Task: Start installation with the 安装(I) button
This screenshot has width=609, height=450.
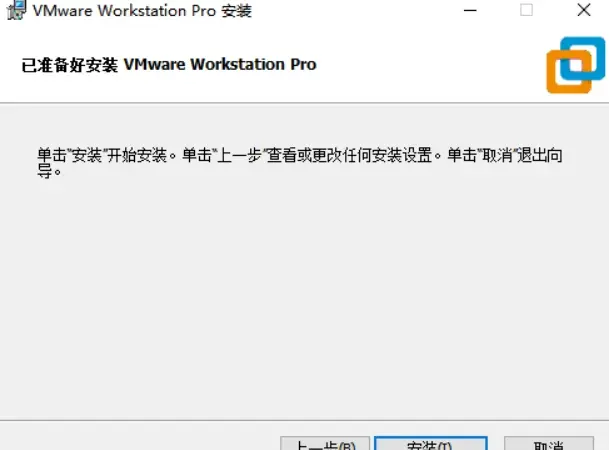Action: click(430, 444)
